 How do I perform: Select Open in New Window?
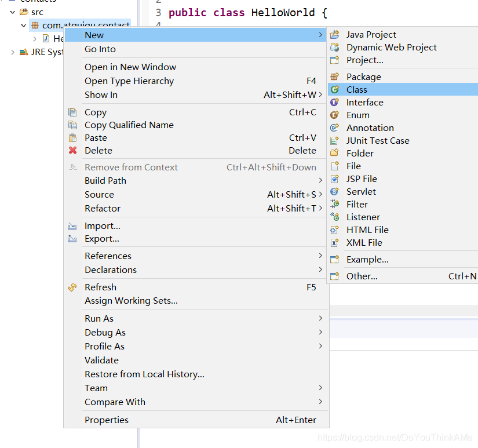coord(196,67)
